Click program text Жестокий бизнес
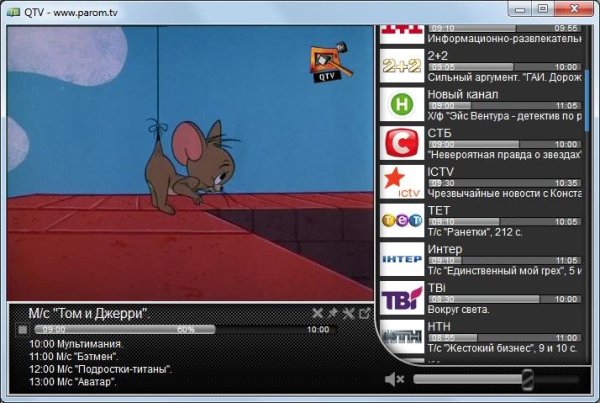 [x=502, y=348]
